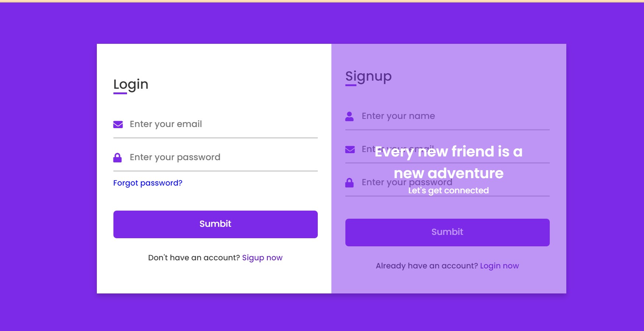Open the Forgot password link

coord(148,183)
